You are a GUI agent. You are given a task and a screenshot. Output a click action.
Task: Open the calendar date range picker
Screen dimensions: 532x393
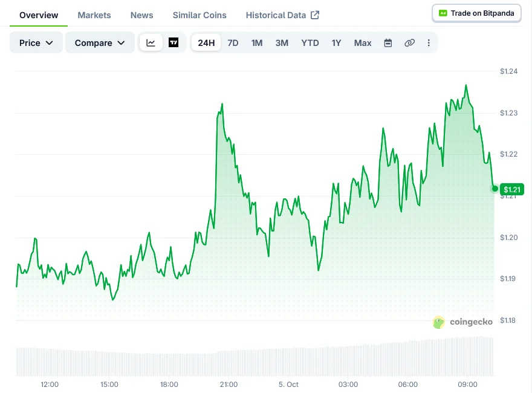point(388,43)
